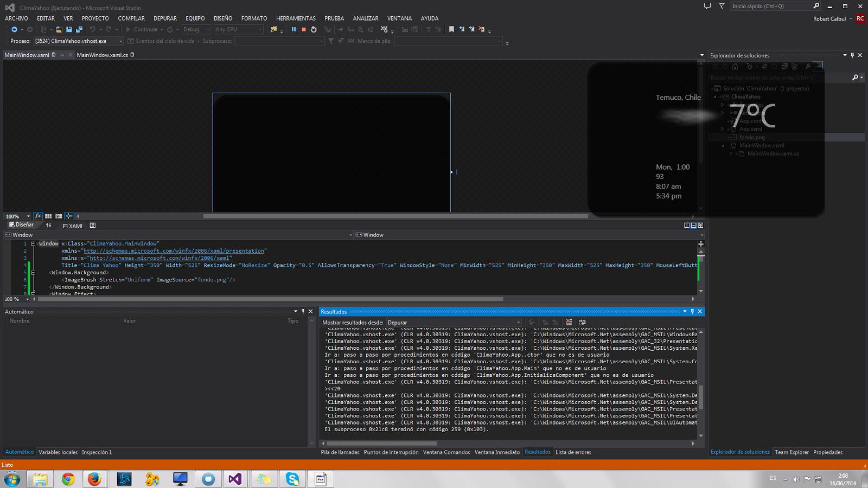
Task: Stop debugging with the red square icon
Action: [304, 29]
